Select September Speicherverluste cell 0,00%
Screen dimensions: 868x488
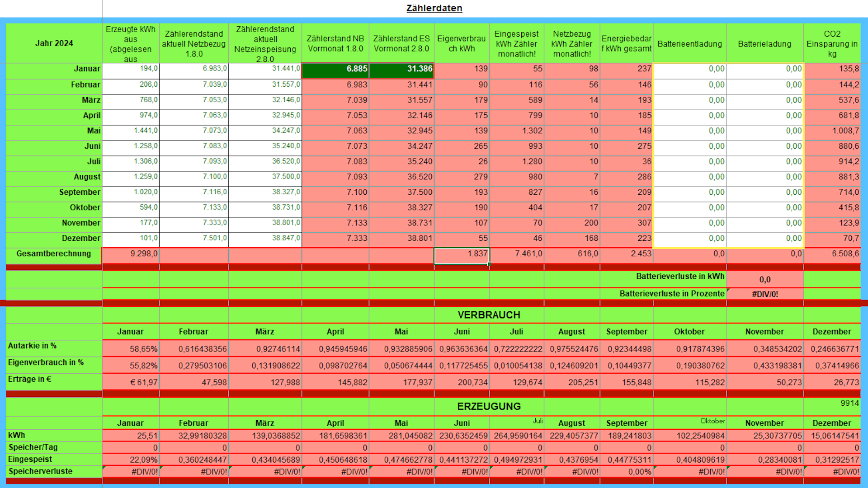tap(627, 472)
